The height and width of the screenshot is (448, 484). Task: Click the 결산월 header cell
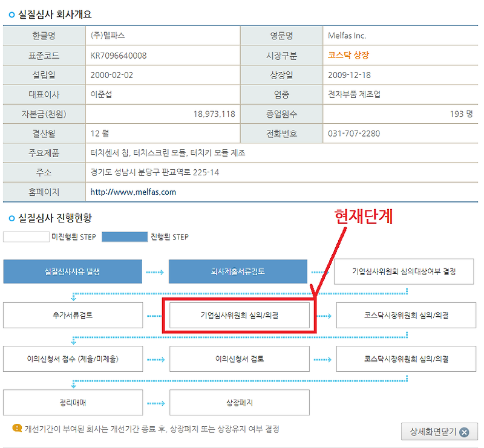click(44, 134)
